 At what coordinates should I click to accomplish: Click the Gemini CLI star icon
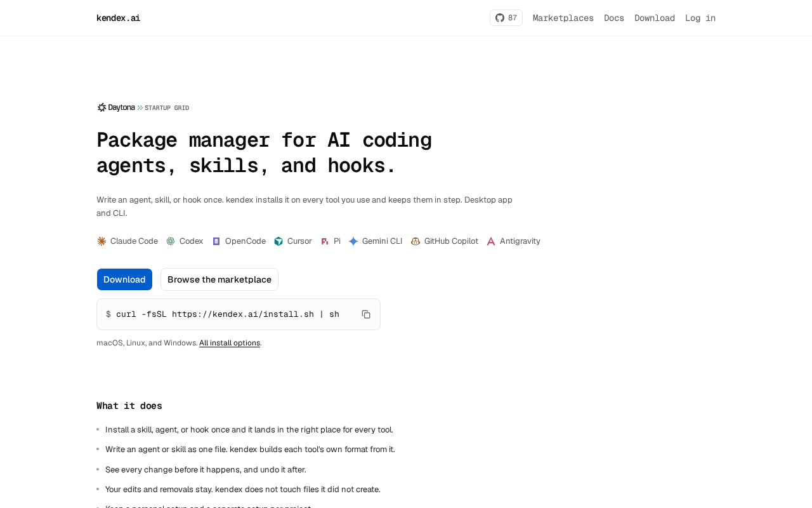(353, 241)
